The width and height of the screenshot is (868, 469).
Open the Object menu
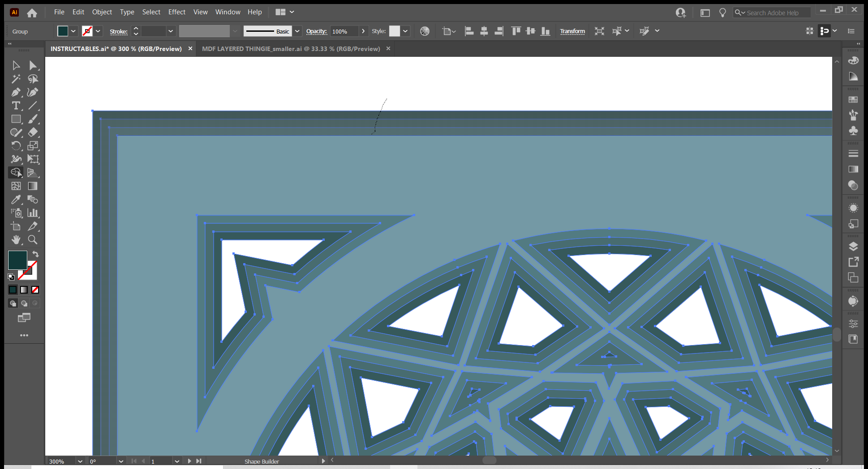(x=102, y=12)
